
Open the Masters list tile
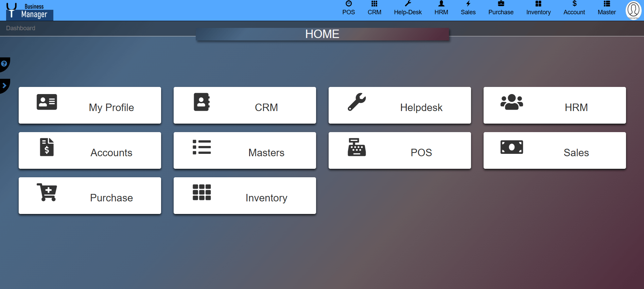245,150
